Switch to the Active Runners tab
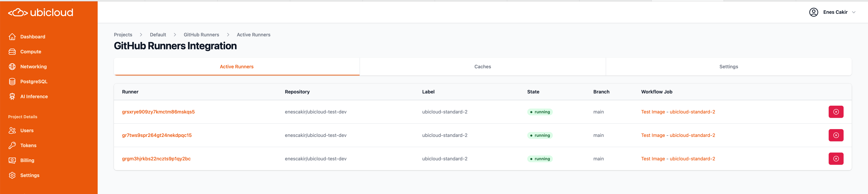Screen dimensions: 868x194 coord(236,67)
